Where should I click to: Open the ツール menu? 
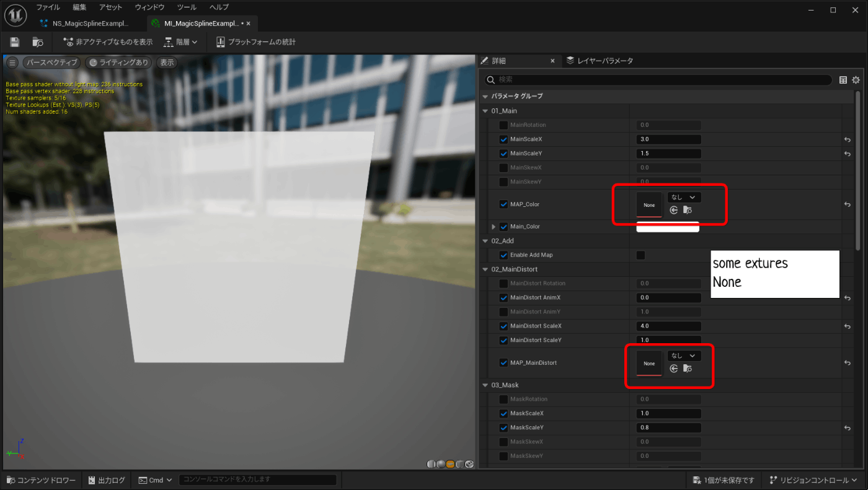coord(187,7)
